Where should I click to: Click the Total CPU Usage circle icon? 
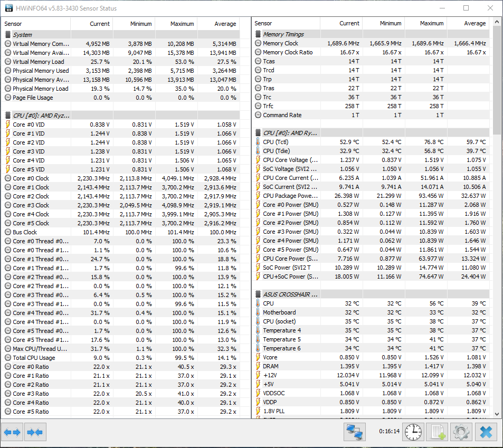point(8,358)
